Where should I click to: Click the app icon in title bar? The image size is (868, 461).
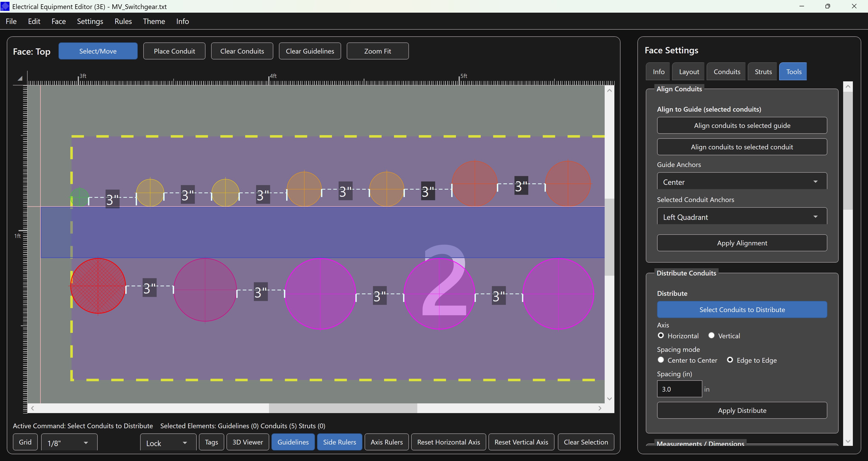(5, 6)
